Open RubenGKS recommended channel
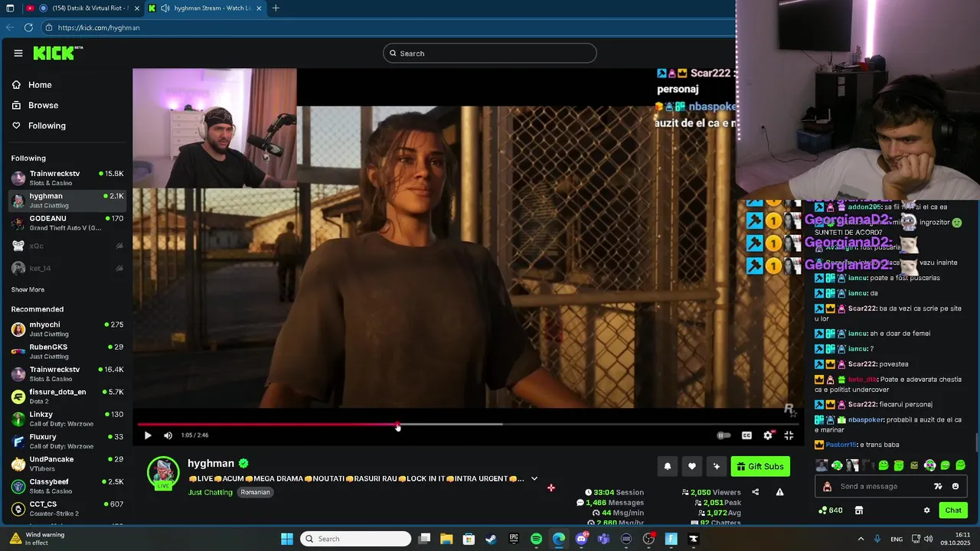 67,351
